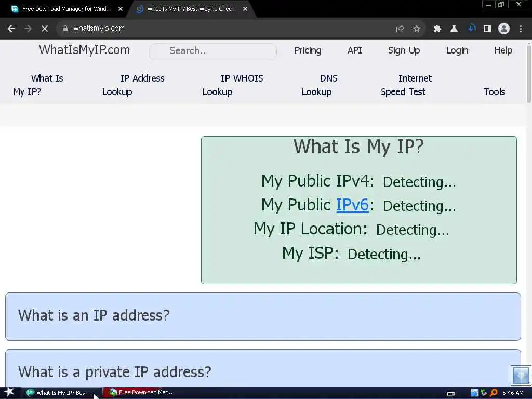
Task: Click the 'My ISP:' label
Action: [311, 253]
